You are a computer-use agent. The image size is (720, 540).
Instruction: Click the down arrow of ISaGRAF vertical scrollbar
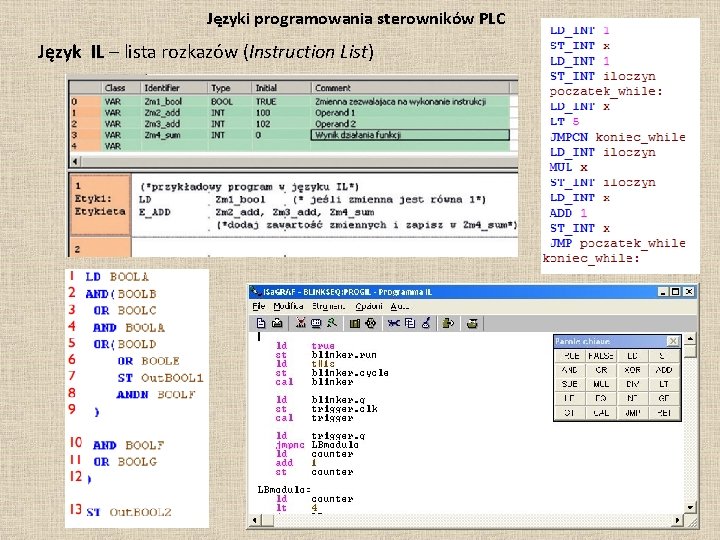pos(690,507)
